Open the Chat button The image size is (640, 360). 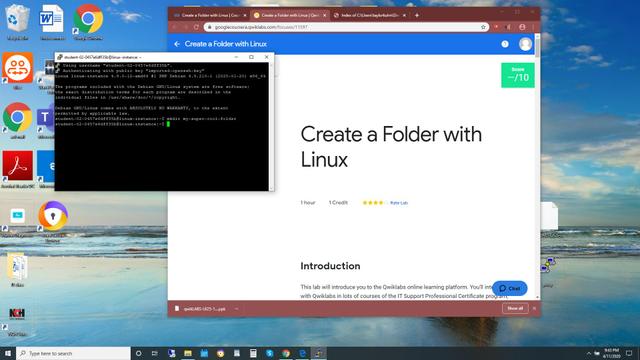click(510, 288)
